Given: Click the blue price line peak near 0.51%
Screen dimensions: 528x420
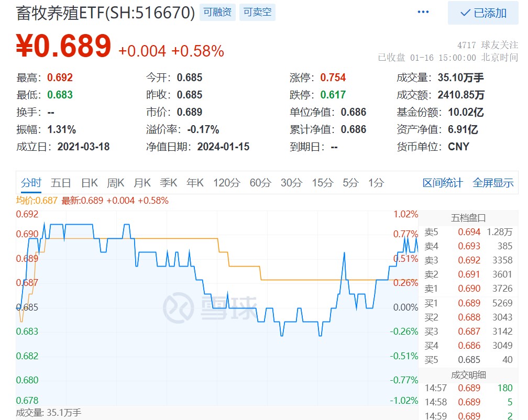Looking at the screenshot, I should coord(344,253).
